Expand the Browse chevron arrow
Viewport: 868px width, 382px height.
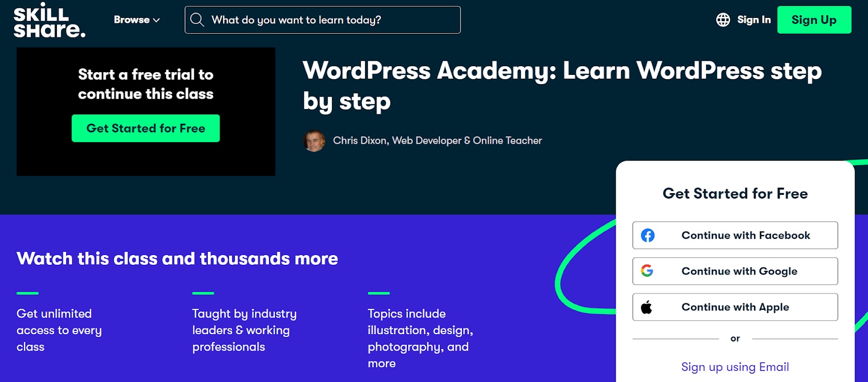157,20
